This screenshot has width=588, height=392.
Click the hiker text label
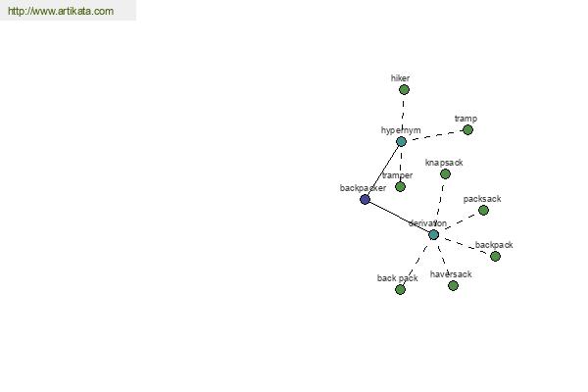pyautogui.click(x=400, y=78)
